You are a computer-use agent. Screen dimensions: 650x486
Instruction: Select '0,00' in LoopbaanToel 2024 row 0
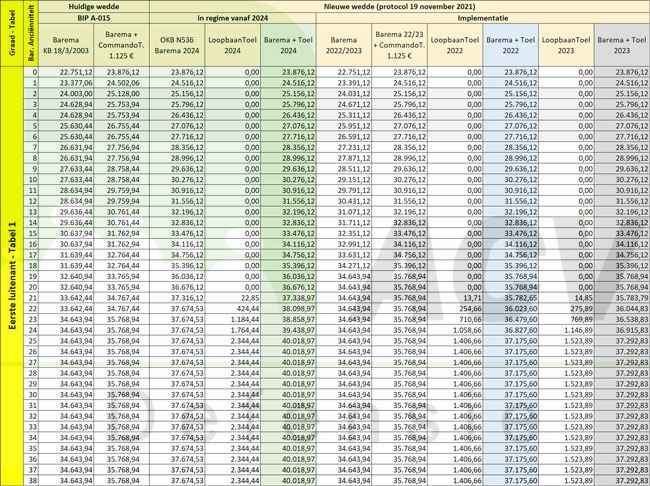pos(252,72)
